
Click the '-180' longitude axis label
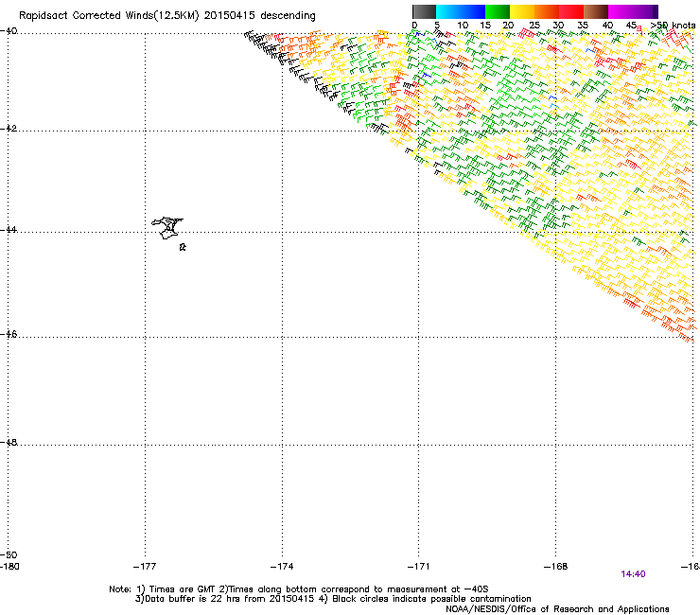(9, 567)
